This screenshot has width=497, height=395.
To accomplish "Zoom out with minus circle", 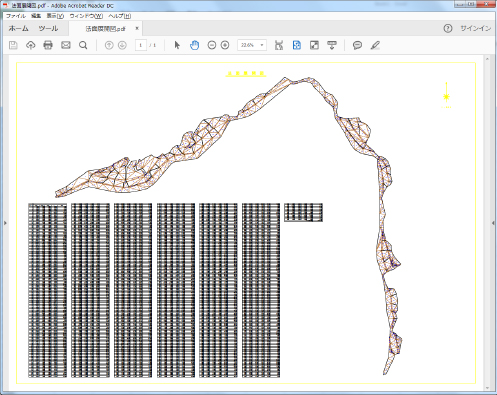I will coord(212,45).
